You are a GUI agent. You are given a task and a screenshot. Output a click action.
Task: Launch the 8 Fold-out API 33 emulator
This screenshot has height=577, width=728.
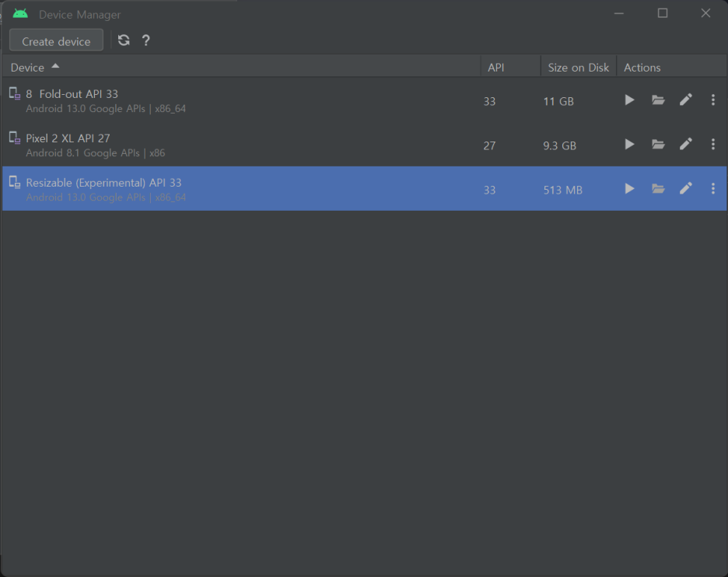click(629, 100)
